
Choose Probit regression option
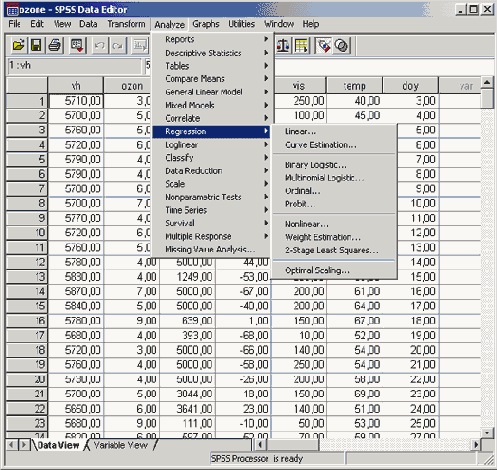334,204
